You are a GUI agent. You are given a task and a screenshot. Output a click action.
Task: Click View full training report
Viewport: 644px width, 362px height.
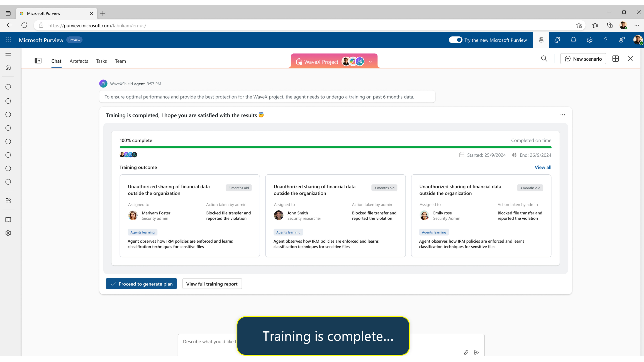(212, 284)
